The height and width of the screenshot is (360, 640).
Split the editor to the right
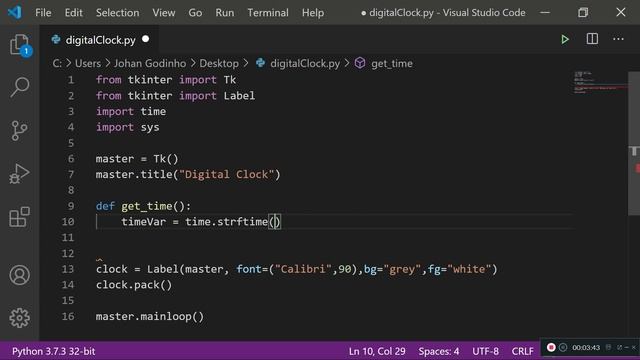tap(592, 39)
